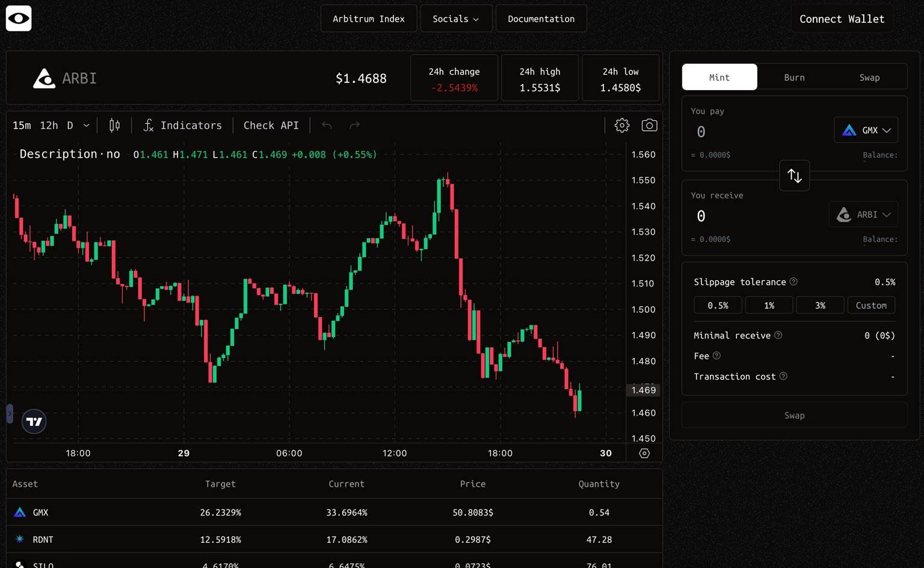Open the Socials dropdown
This screenshot has height=568, width=924.
point(456,19)
